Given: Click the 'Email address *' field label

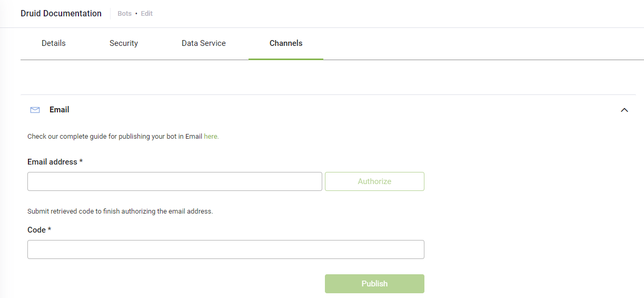Looking at the screenshot, I should 55,162.
